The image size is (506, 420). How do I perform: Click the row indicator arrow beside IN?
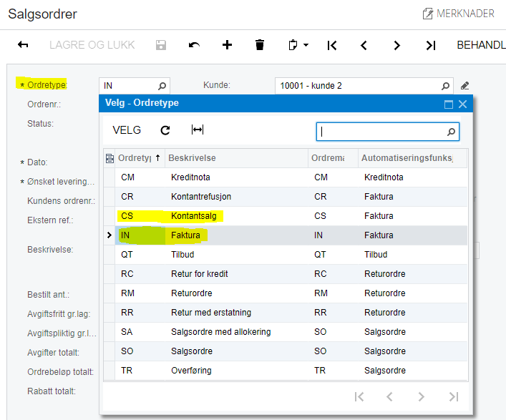tap(110, 235)
